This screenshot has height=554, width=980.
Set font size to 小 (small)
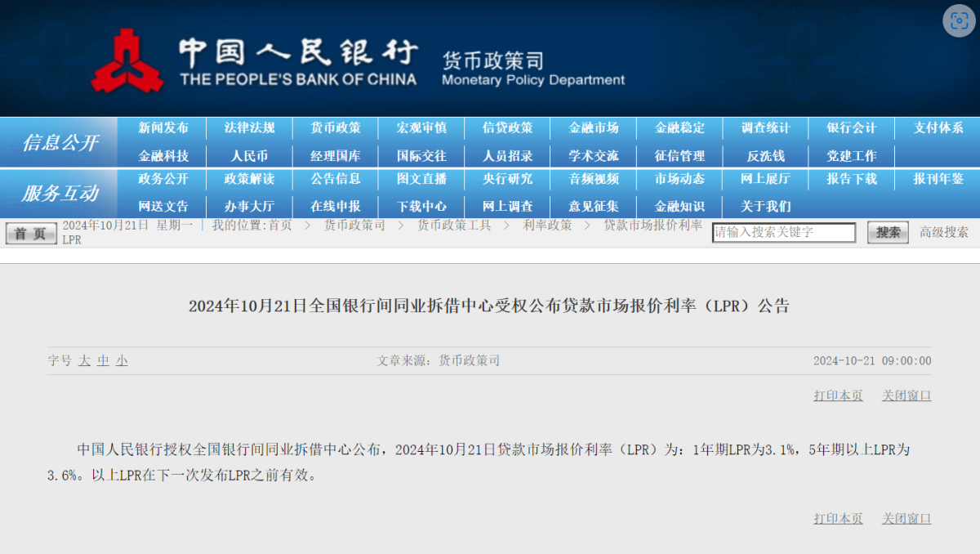(122, 360)
